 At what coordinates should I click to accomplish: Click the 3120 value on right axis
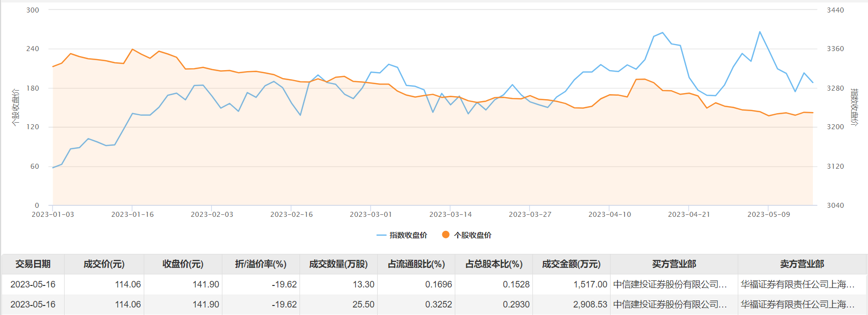[x=835, y=166]
